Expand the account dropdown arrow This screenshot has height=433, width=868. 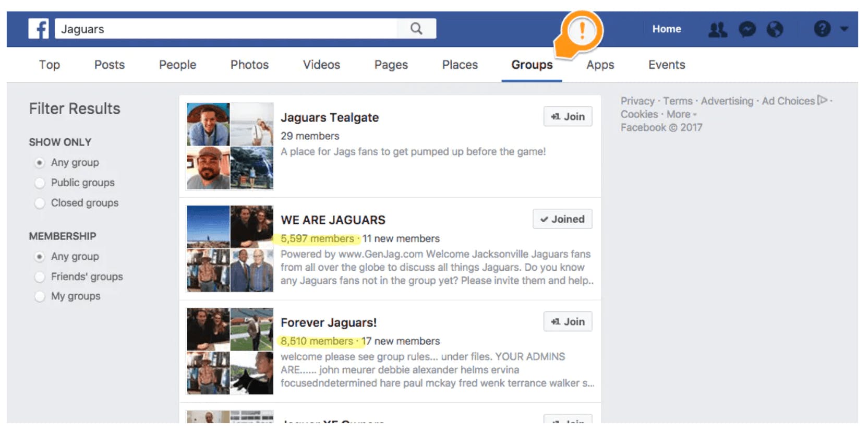pyautogui.click(x=844, y=29)
